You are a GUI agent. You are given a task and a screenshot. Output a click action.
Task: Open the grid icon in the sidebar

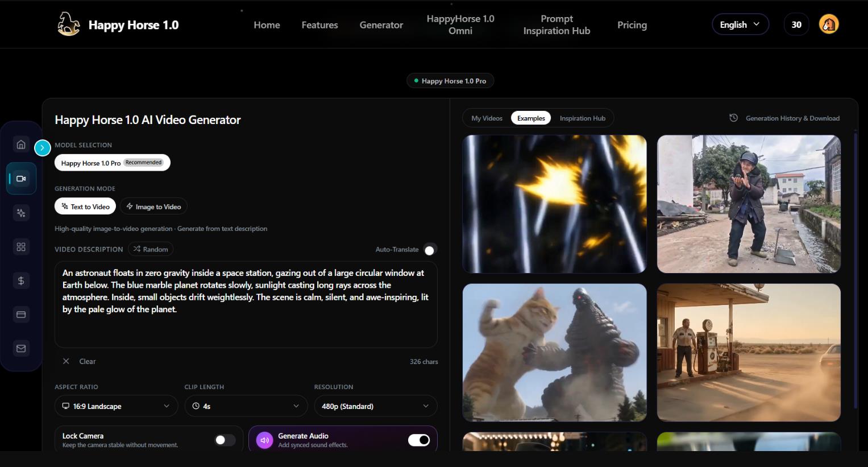coord(21,247)
